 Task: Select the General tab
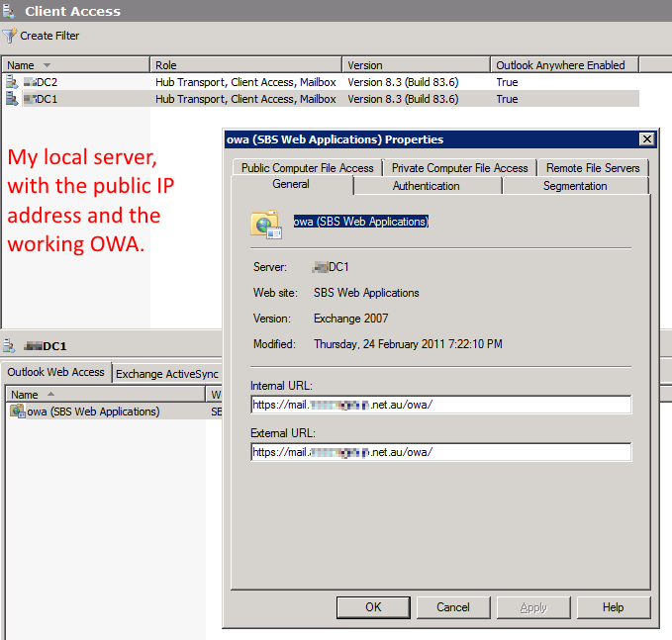291,185
